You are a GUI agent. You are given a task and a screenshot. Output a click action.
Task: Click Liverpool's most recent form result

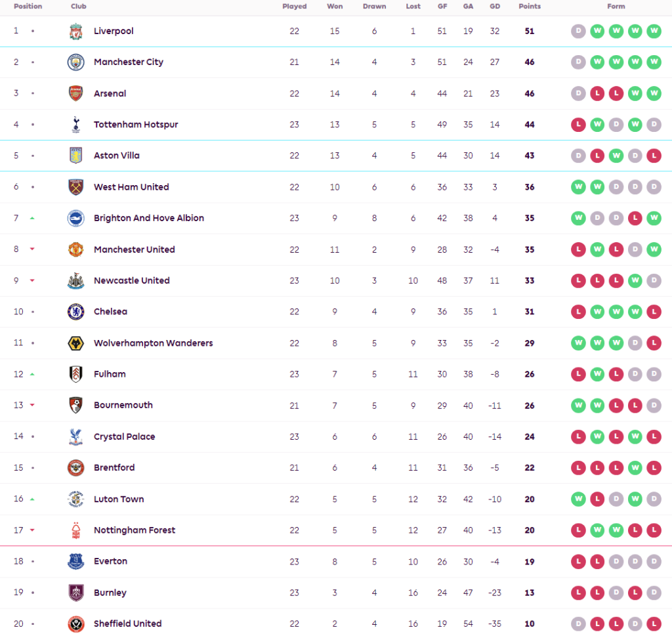coord(654,31)
